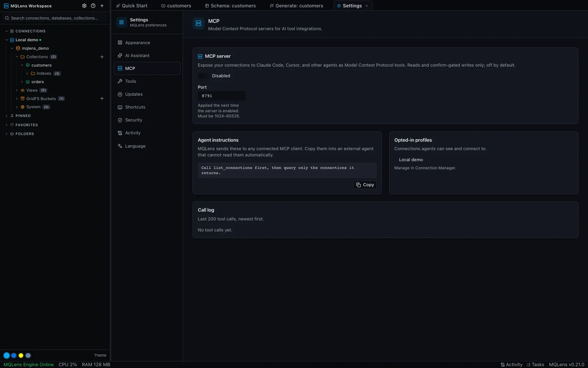Expand the orders collection
The width and height of the screenshot is (588, 368).
pyautogui.click(x=22, y=82)
